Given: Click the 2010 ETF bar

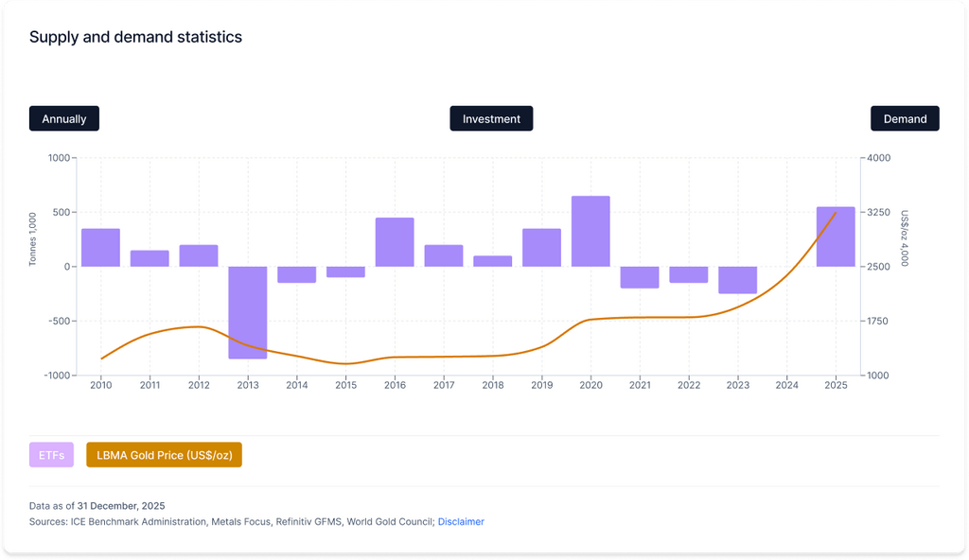Looking at the screenshot, I should (100, 248).
